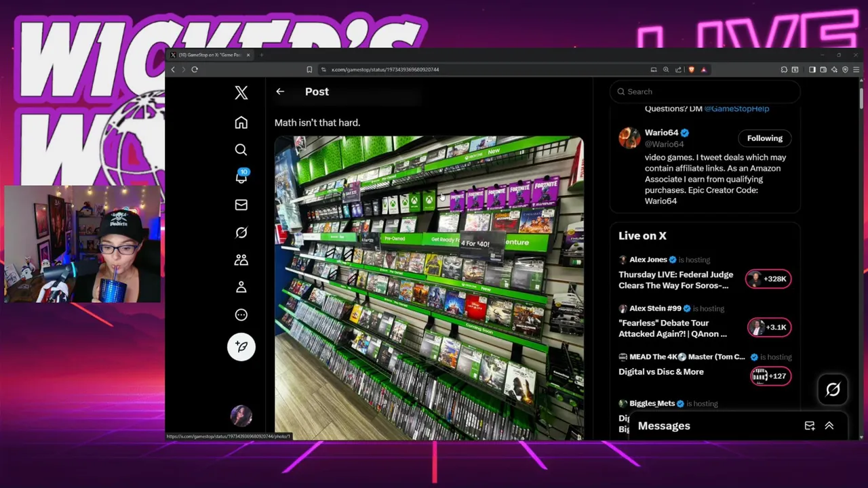868x488 pixels.
Task: Open Notifications bell showing 10 badge
Action: [x=241, y=177]
